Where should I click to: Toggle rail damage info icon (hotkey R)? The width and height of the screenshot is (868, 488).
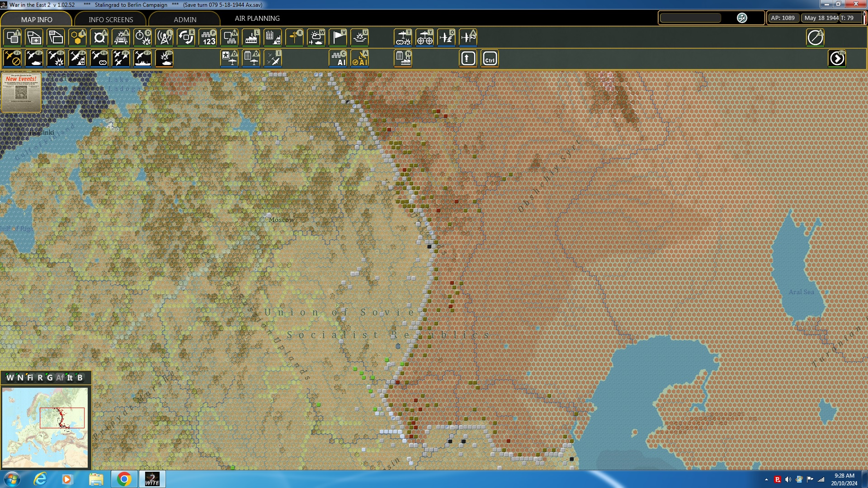(x=121, y=38)
